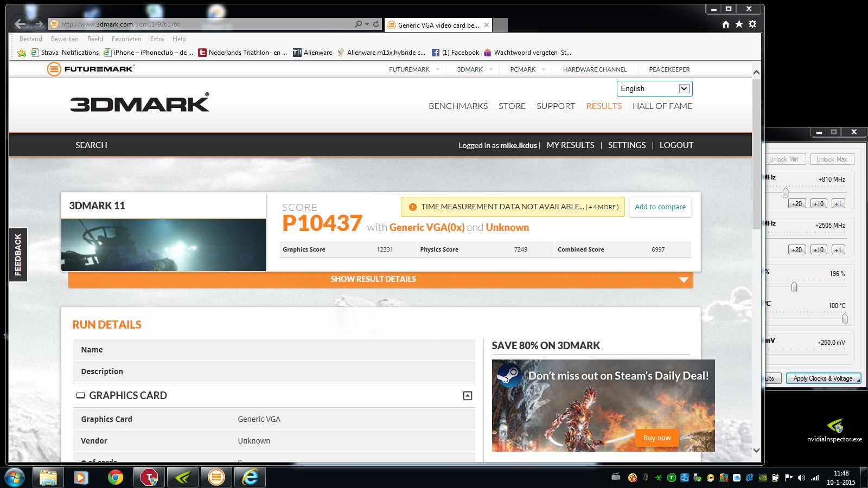Open the Extra menu
Screen dimensions: 868x488
pos(157,39)
